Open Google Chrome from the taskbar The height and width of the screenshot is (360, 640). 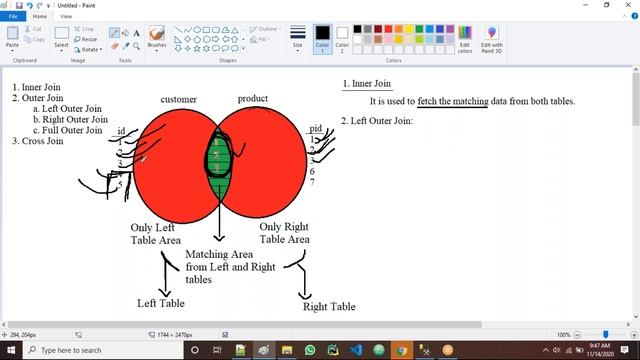click(x=402, y=350)
